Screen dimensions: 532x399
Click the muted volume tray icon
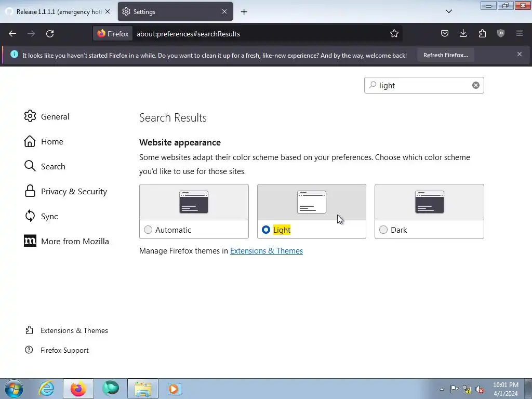[480, 389]
